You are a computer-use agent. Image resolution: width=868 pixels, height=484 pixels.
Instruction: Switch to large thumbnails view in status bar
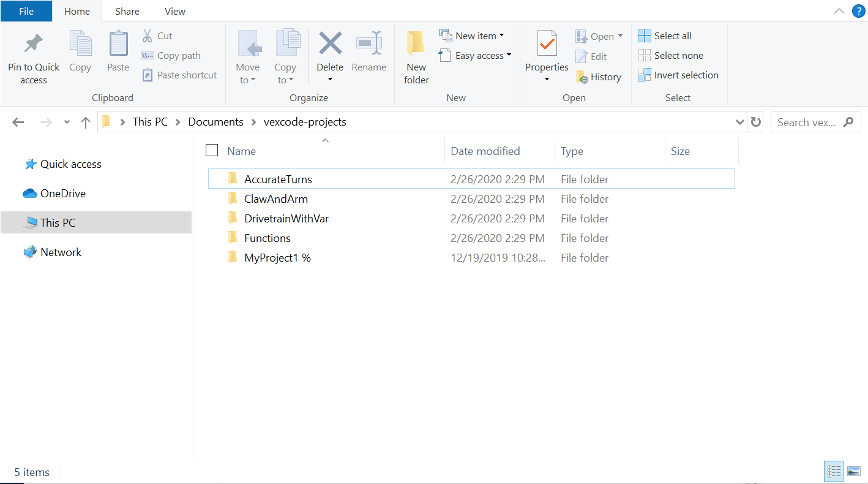853,471
